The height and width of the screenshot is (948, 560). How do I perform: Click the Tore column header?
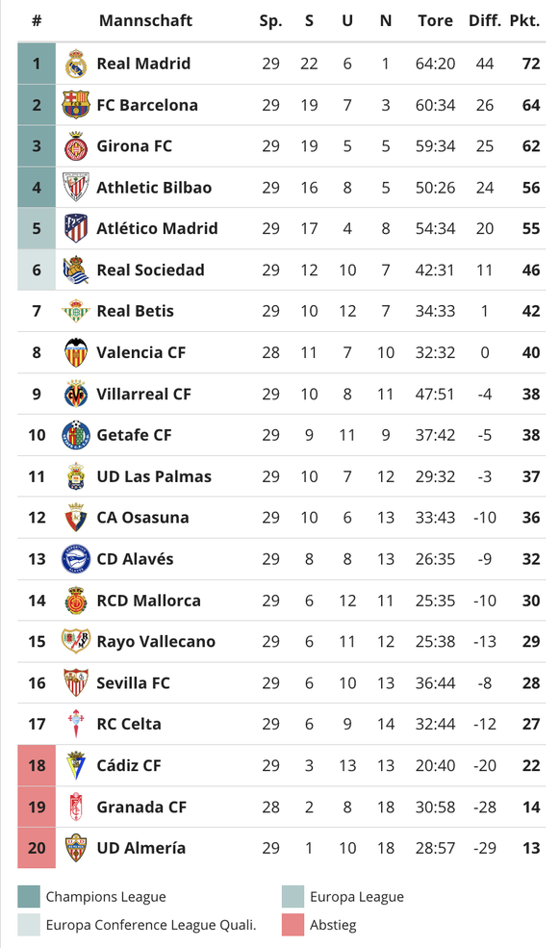coord(435,20)
